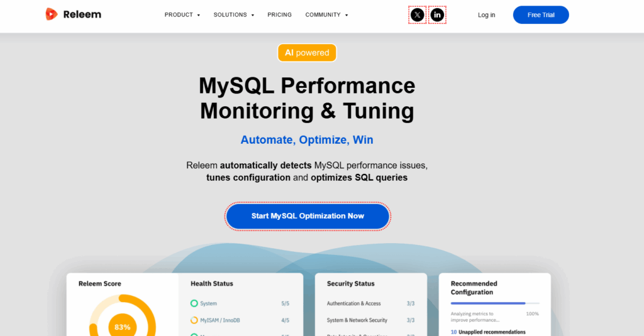Expand the Product dropdown menu
This screenshot has width=644, height=336.
[x=182, y=15]
